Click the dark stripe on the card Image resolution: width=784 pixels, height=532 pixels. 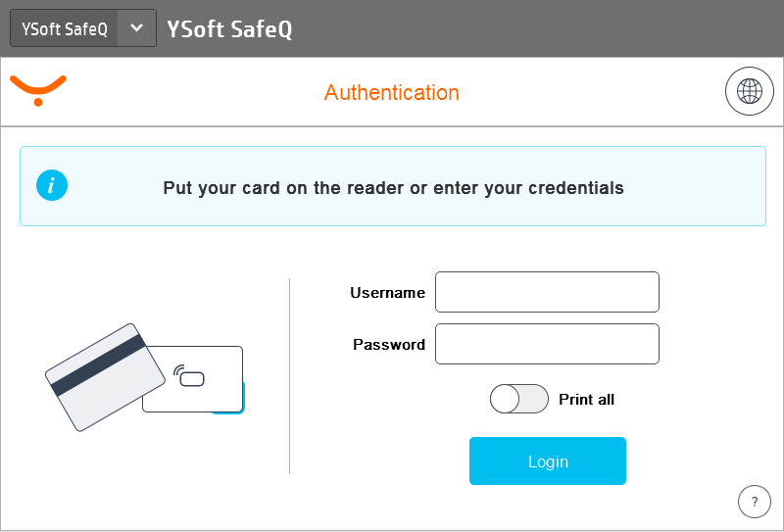97,366
